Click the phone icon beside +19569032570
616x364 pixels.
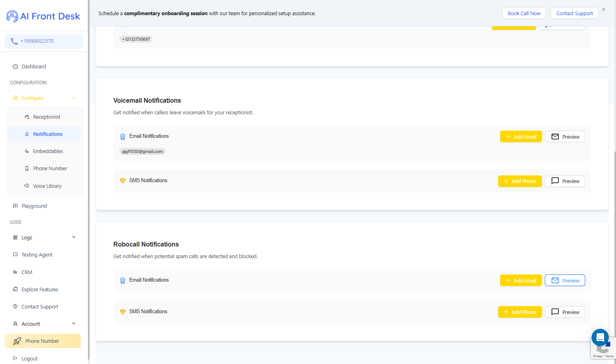14,41
